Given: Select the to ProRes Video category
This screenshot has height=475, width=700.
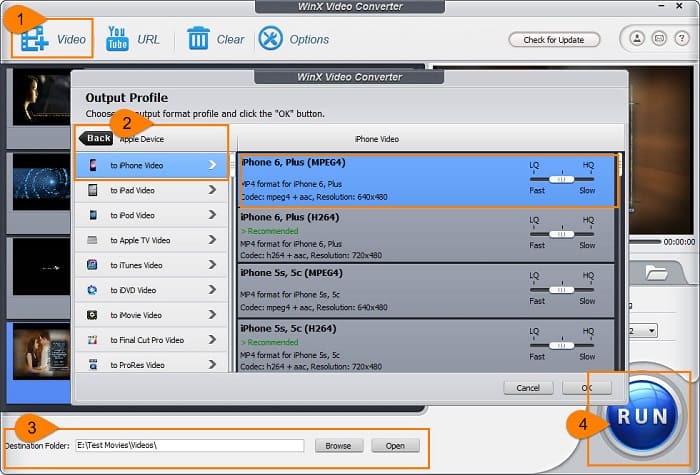Looking at the screenshot, I should coord(152,364).
